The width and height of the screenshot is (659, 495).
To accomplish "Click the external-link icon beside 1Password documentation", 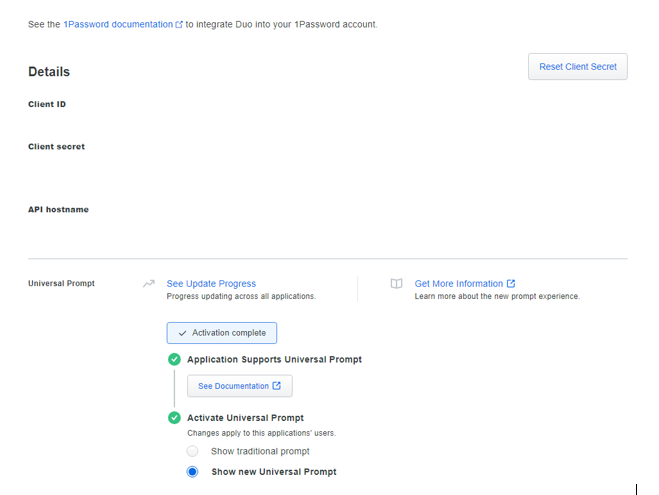I will click(179, 24).
